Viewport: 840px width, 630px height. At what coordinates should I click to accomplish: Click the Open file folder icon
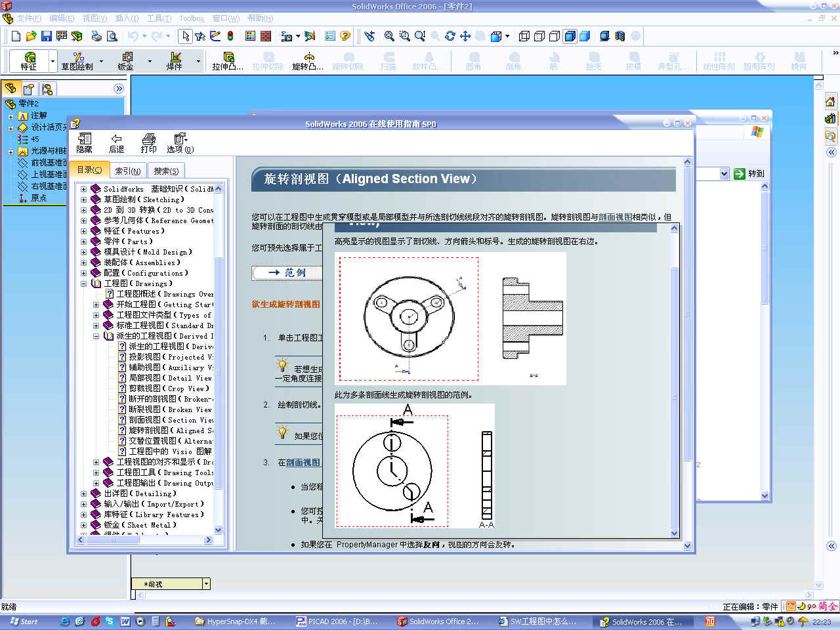31,36
